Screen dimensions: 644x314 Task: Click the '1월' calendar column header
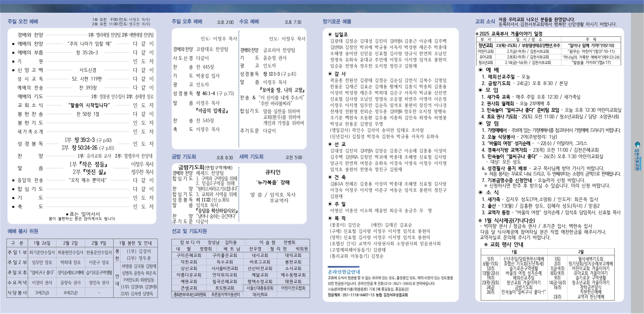(x=514, y=252)
